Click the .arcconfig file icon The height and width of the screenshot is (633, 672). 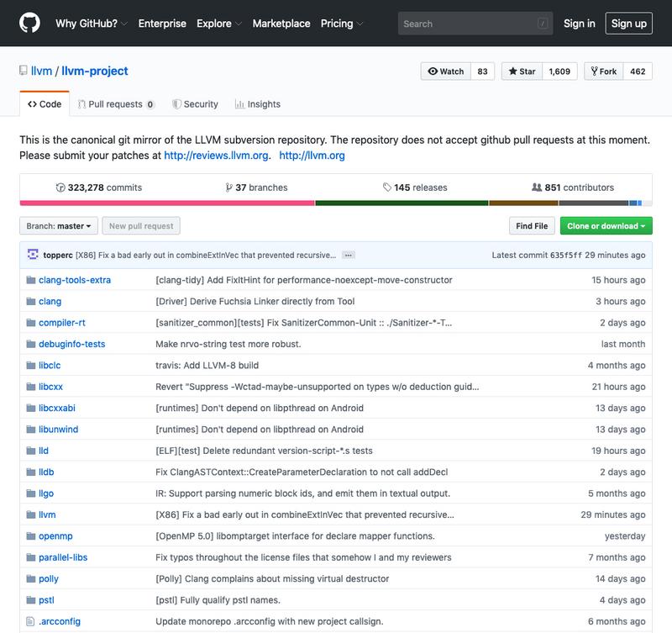[x=30, y=621]
